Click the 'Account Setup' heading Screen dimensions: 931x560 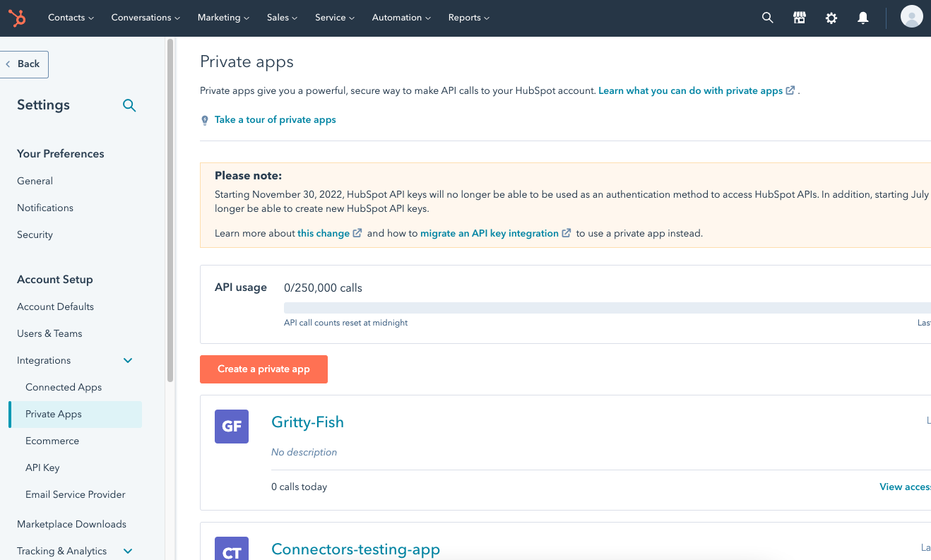[x=54, y=280]
